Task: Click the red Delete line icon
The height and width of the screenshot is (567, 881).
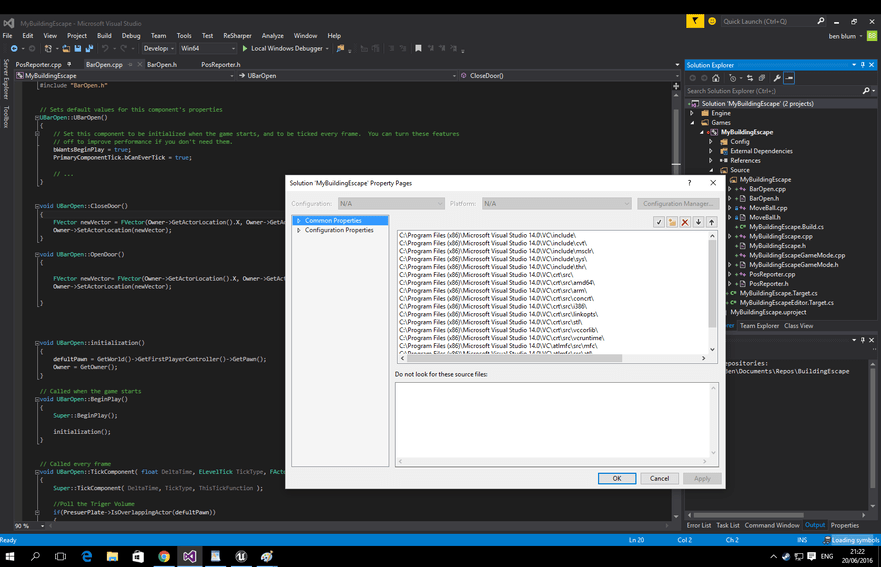Action: coord(686,222)
